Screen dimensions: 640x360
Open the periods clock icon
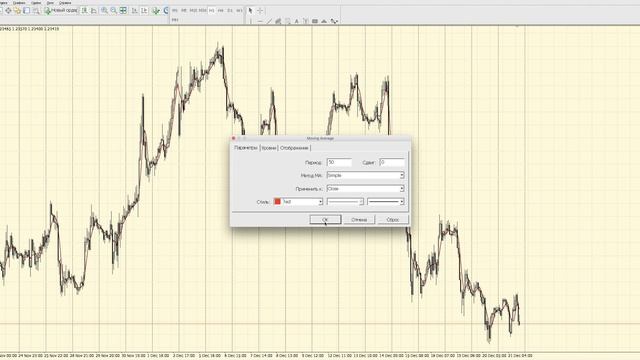click(166, 10)
